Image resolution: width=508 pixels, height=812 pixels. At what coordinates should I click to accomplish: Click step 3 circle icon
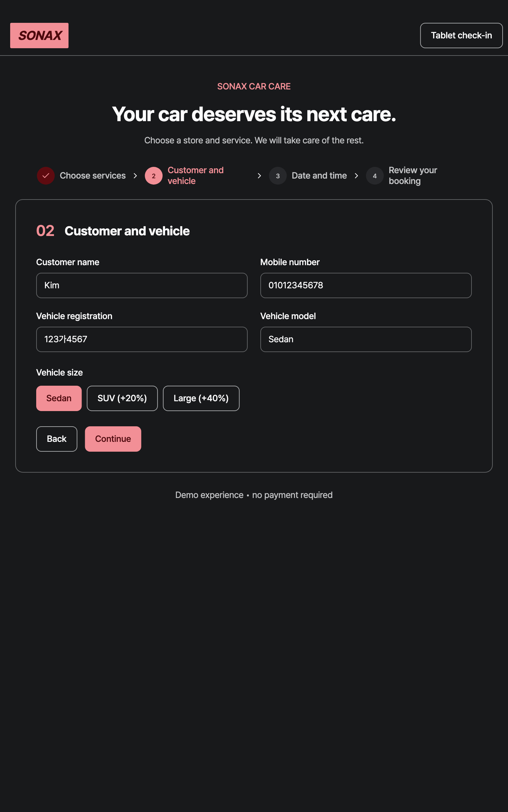click(277, 176)
